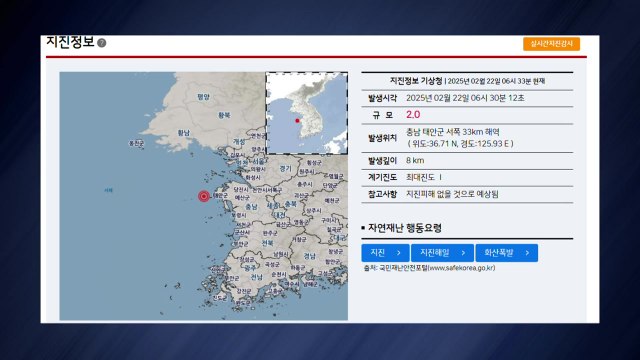Click the 계기진도 row label
The width and height of the screenshot is (640, 360).
382,177
